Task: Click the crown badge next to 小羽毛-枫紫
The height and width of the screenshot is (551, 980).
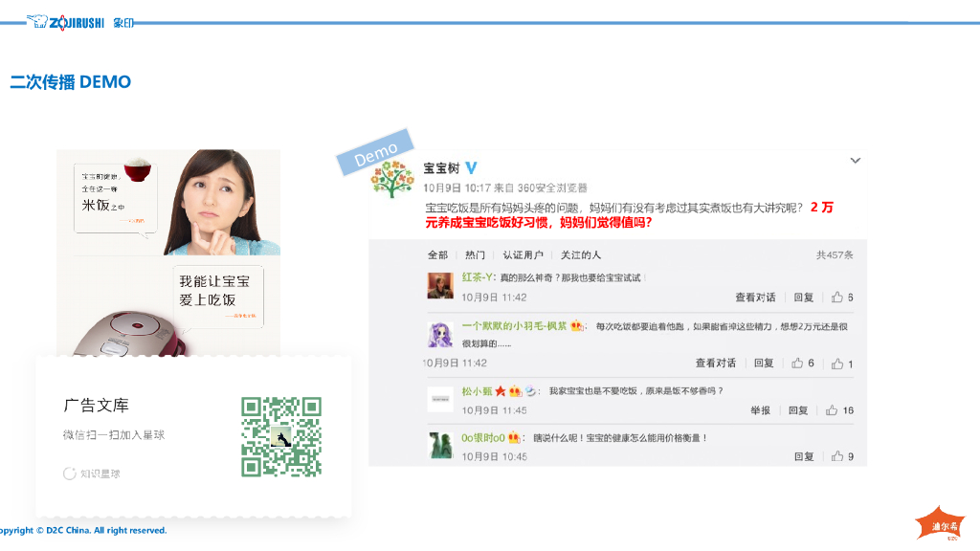Action: (x=576, y=326)
